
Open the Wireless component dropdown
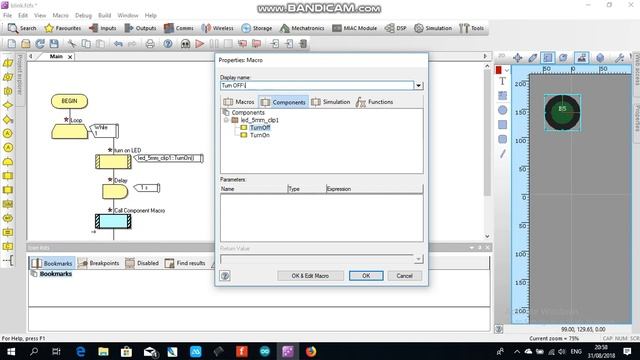coord(218,28)
